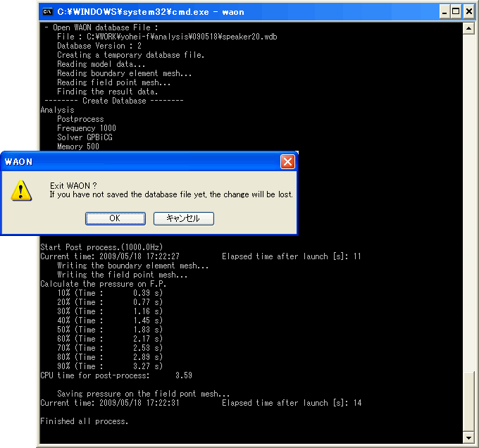
Task: Click the 'Frequency 1000' line
Action: [87, 128]
